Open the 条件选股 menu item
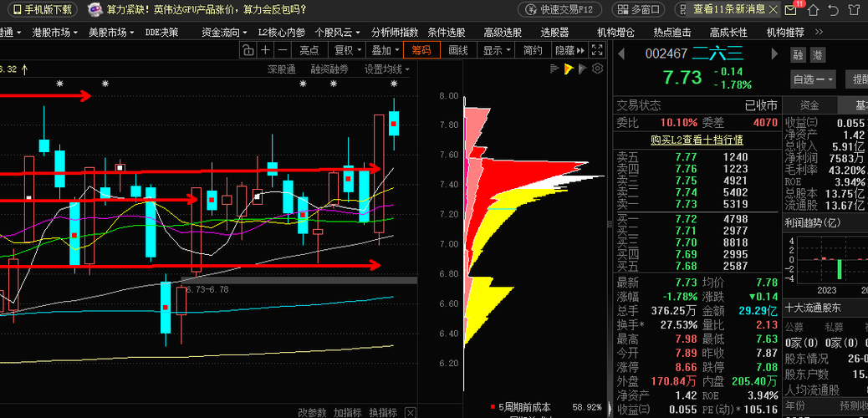Screen dimensions: 868x418 (x=447, y=32)
